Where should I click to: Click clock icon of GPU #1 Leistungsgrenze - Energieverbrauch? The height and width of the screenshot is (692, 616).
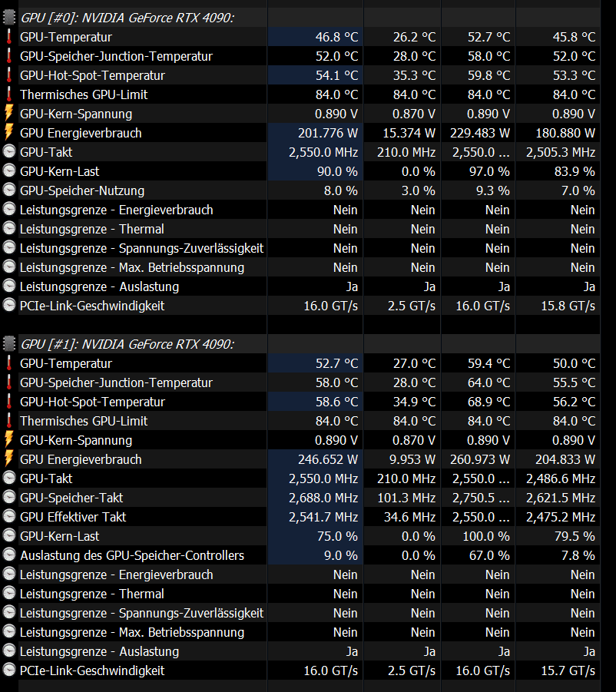point(8,574)
